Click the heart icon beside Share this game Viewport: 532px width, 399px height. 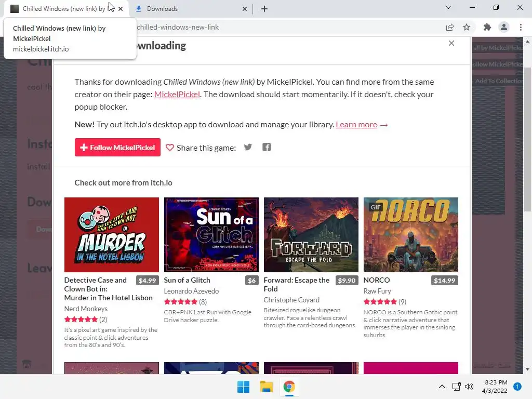point(170,148)
